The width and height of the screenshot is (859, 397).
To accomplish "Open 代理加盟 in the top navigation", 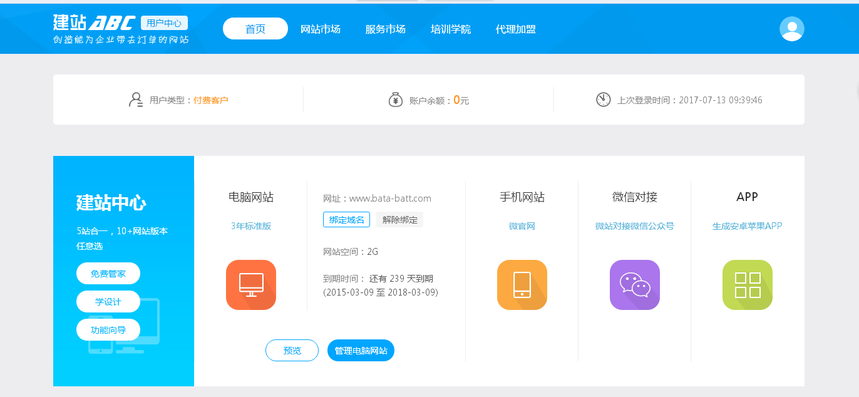I will tap(516, 29).
